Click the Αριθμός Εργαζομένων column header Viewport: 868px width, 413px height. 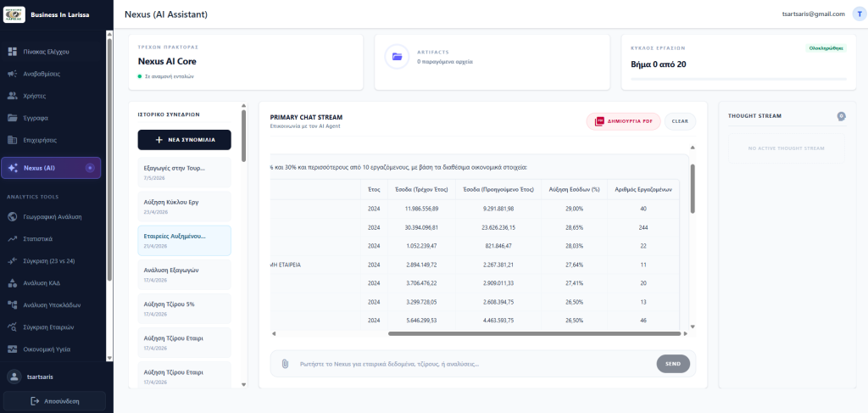click(x=643, y=189)
